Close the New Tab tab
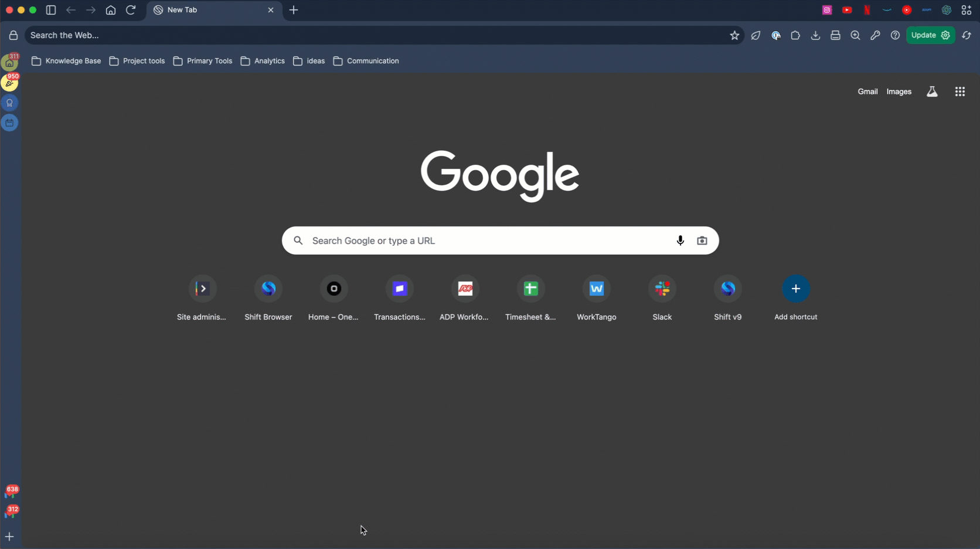 click(x=271, y=10)
